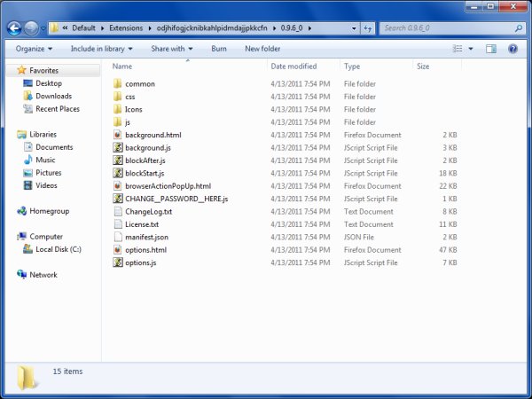Toggle the preview pane icon
The image size is (532, 399).
490,49
